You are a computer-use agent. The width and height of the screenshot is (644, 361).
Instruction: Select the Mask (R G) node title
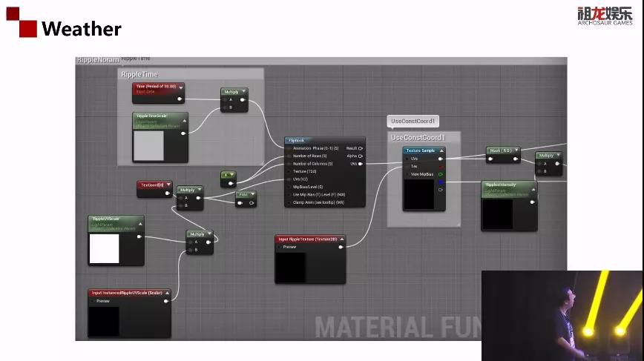[501, 150]
